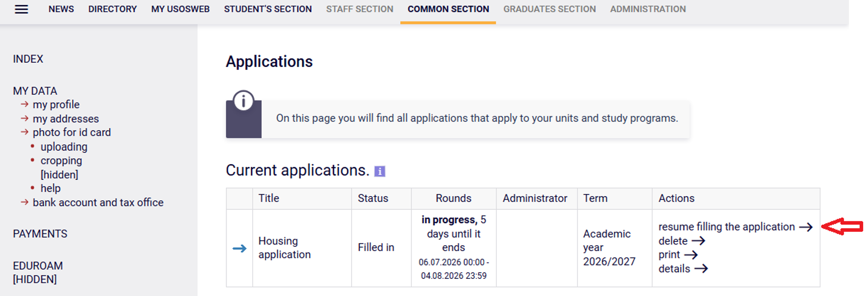868x296 pixels.
Task: Open the Housing application title link
Action: tap(284, 248)
